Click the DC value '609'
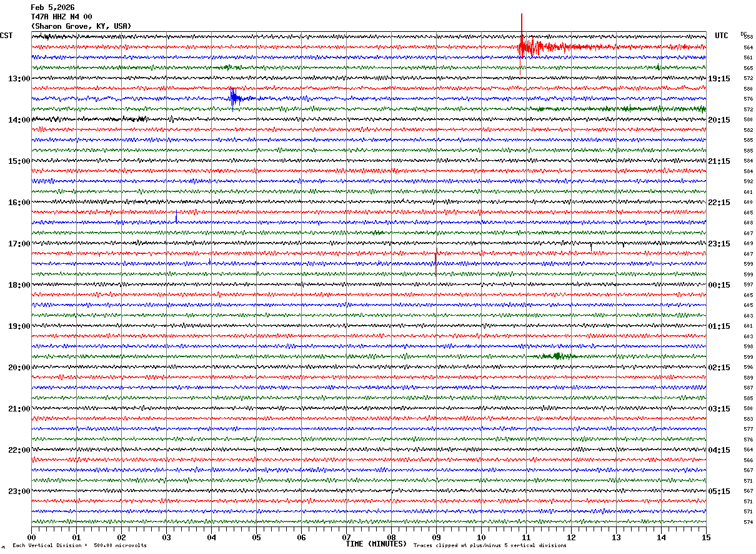The image size is (756, 554). pyautogui.click(x=748, y=244)
